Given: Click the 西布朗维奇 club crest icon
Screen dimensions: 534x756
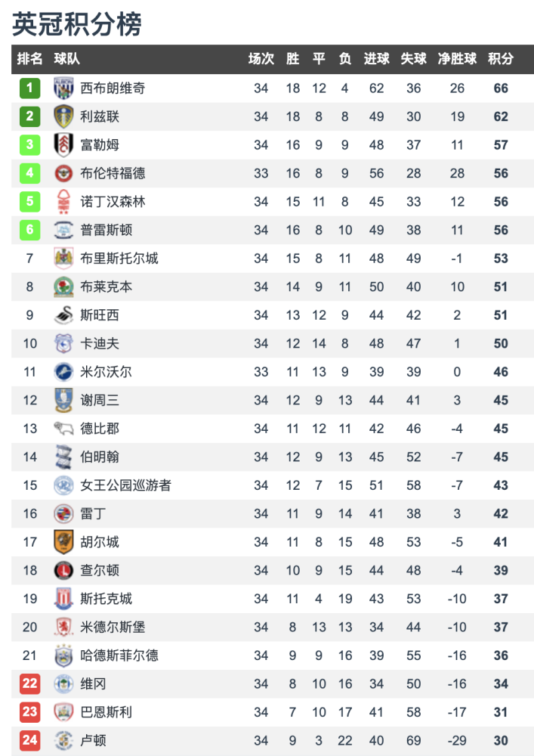Looking at the screenshot, I should [x=63, y=88].
